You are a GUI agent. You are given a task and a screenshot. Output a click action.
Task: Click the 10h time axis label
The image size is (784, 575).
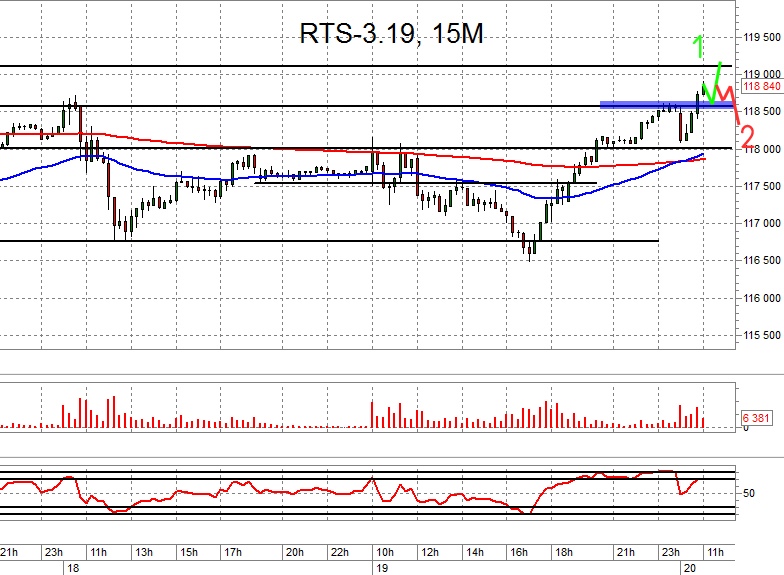pyautogui.click(x=384, y=552)
